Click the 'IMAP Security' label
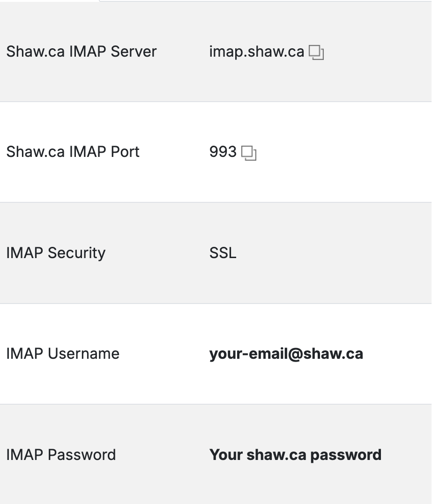The width and height of the screenshot is (432, 504). point(56,253)
